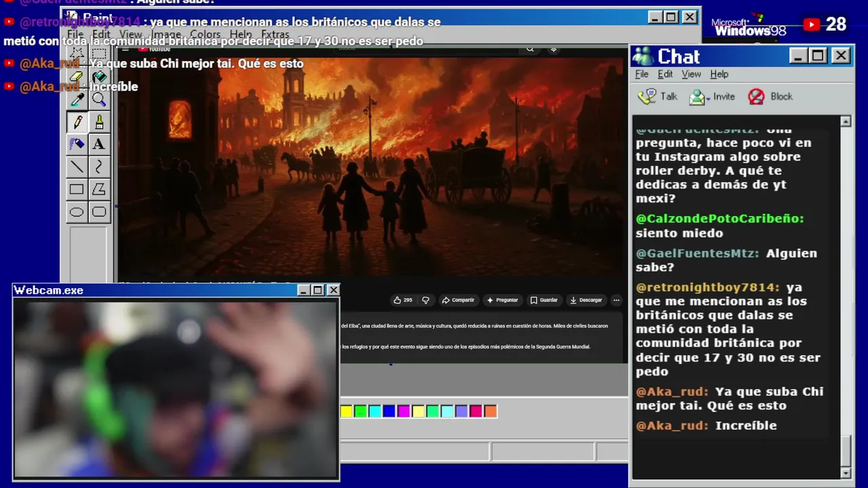
Task: Open the Help menu in Chat window
Action: point(719,74)
